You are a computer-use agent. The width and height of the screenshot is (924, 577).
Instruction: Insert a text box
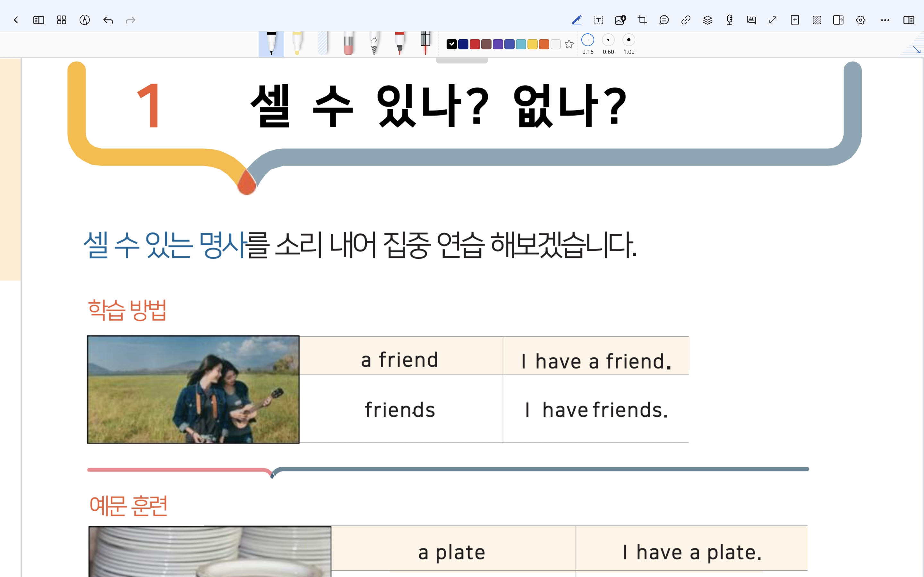pyautogui.click(x=598, y=20)
